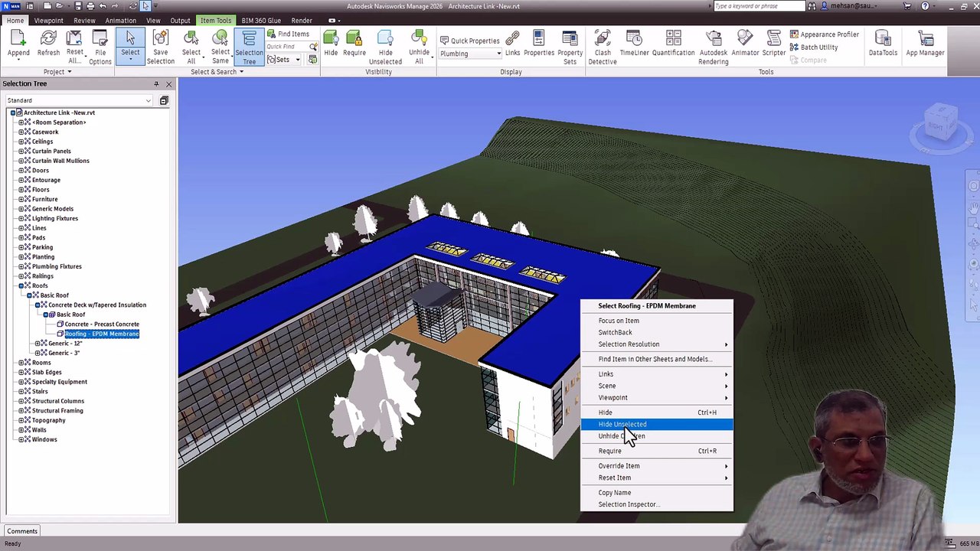Click the Append tool icon
980x551 pixels.
(18, 44)
